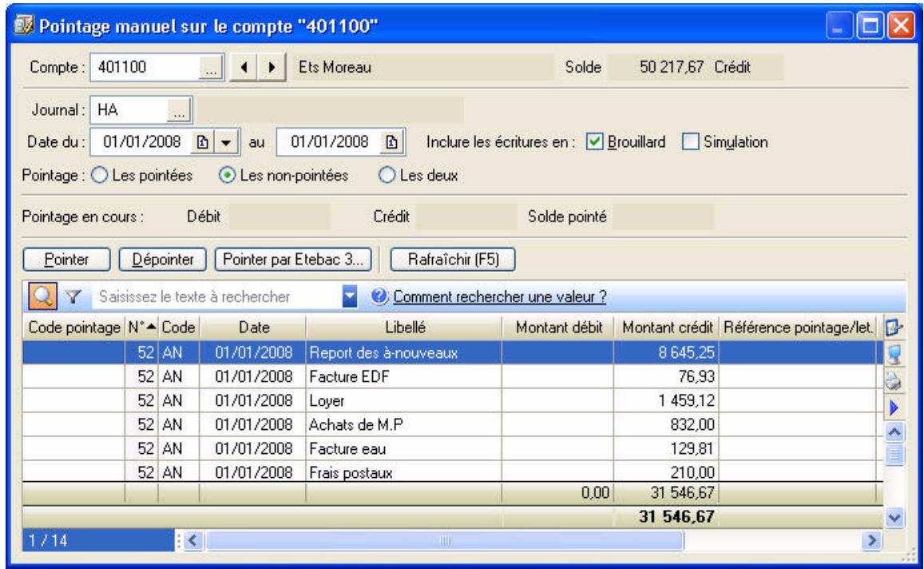Click the Rafraîchir (F5) button
The height and width of the screenshot is (569, 924).
point(453,260)
